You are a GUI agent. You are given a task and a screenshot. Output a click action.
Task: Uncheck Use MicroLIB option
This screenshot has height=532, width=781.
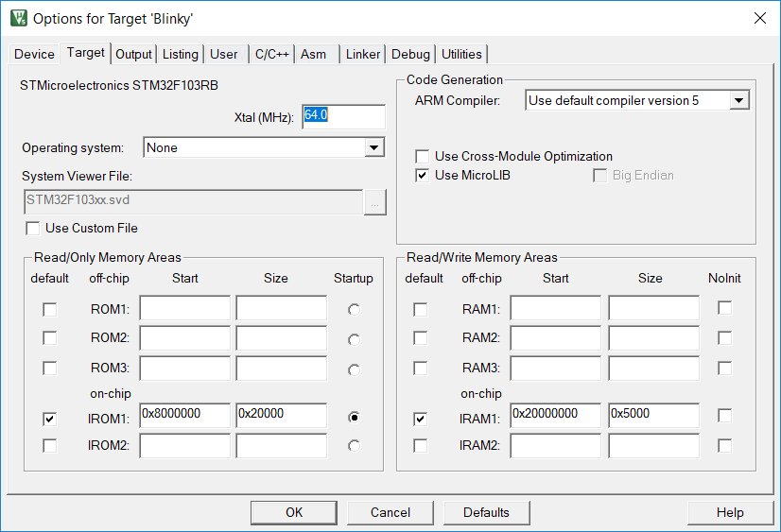click(423, 176)
